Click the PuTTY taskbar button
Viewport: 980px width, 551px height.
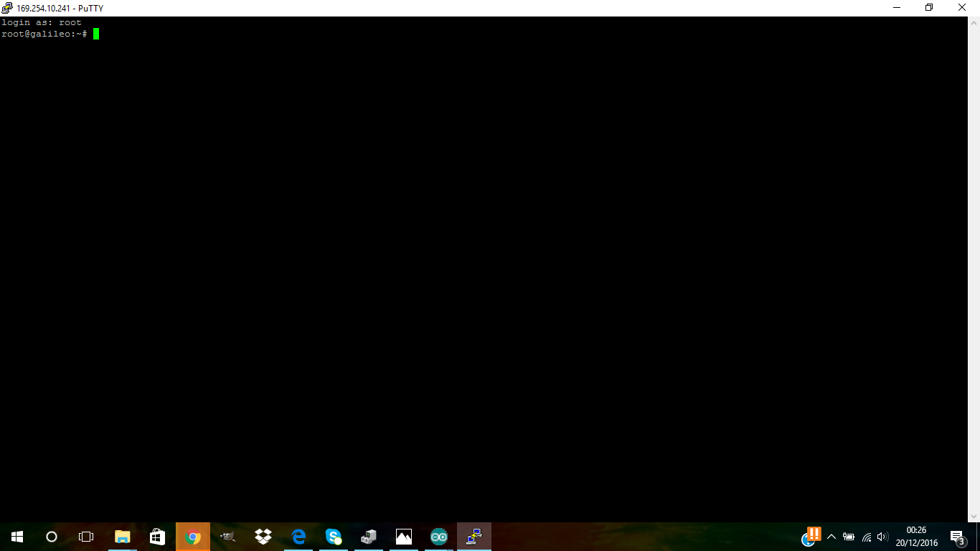pos(474,537)
